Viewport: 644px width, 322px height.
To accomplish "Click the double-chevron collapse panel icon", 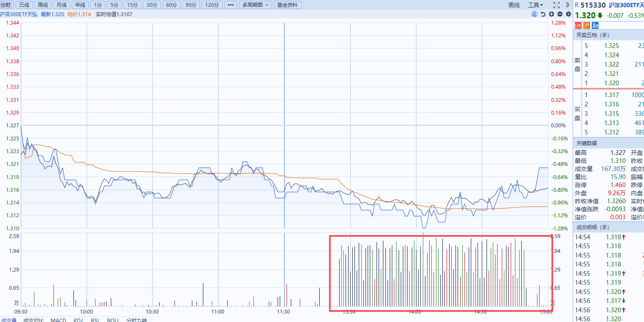I will 568,5.
